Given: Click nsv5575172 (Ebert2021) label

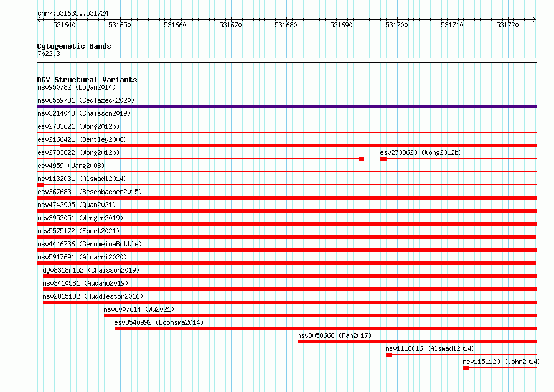Looking at the screenshot, I should pyautogui.click(x=78, y=231).
